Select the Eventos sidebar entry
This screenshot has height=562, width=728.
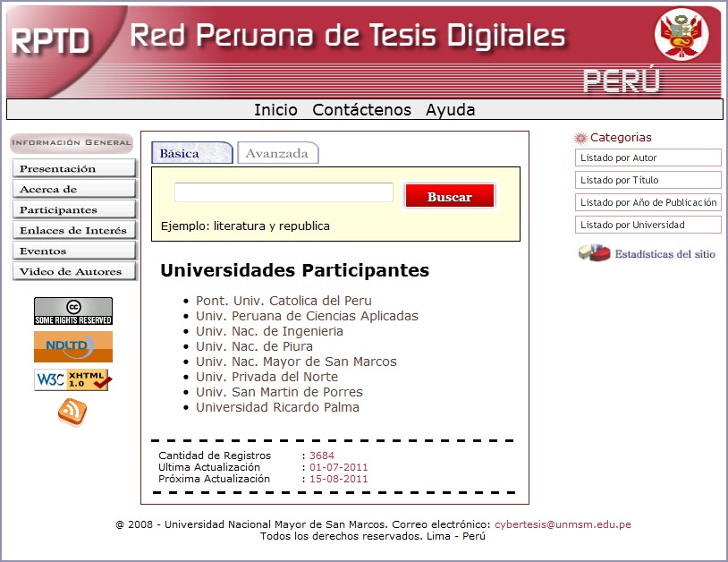[72, 251]
